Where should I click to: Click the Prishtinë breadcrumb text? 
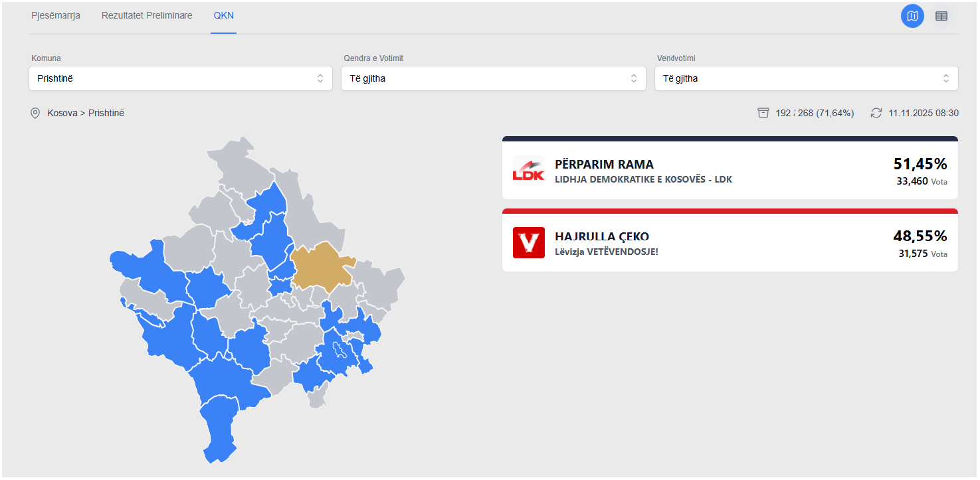click(x=106, y=113)
